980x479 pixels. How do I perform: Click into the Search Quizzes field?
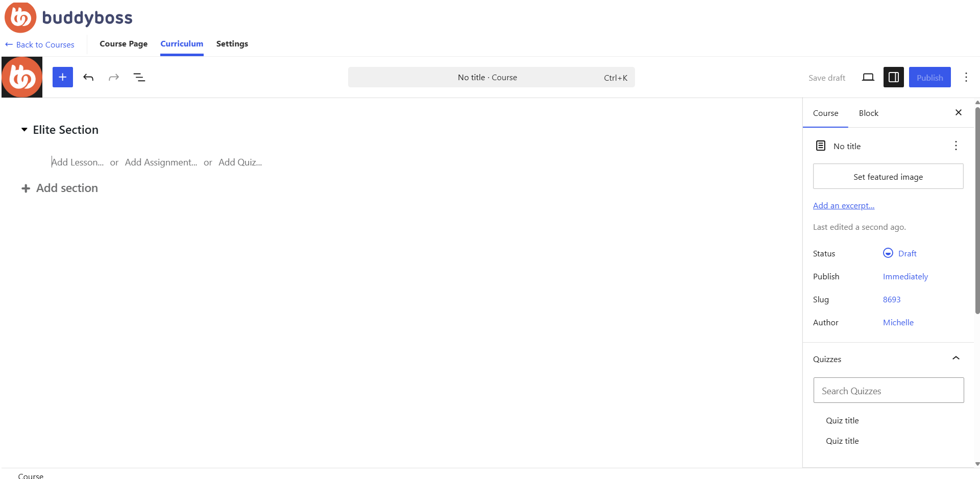[x=889, y=390]
